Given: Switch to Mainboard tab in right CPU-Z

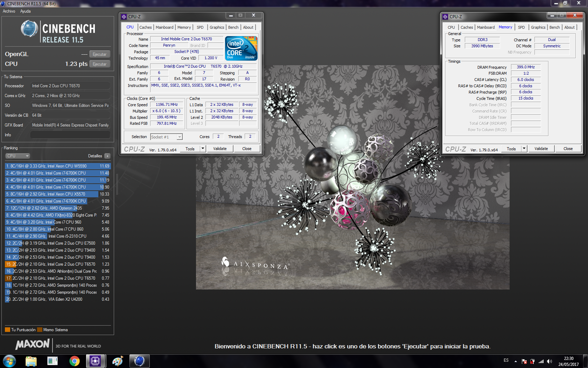Looking at the screenshot, I should [x=486, y=27].
